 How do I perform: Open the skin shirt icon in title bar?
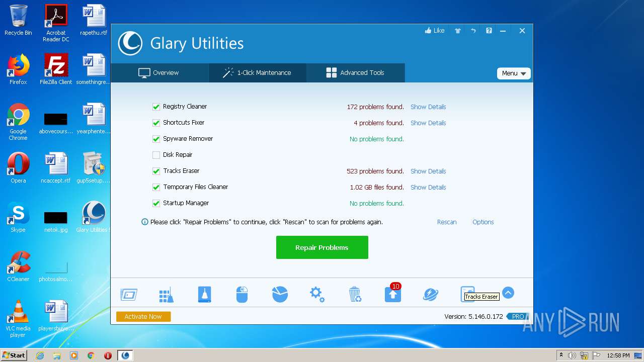(458, 31)
